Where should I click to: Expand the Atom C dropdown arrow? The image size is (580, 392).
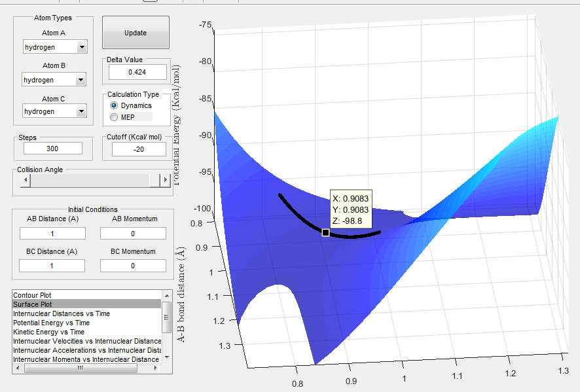81,111
